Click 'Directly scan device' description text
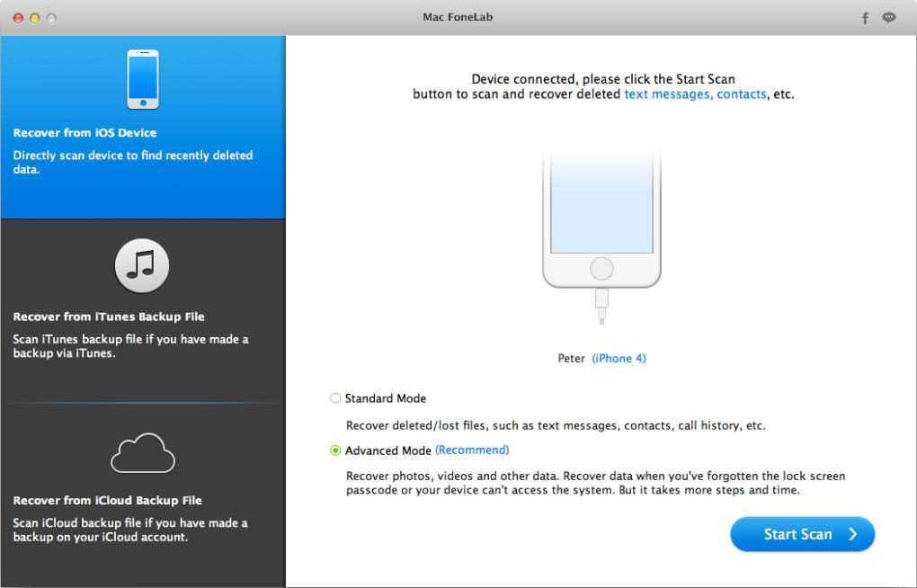The width and height of the screenshot is (917, 588). [133, 162]
